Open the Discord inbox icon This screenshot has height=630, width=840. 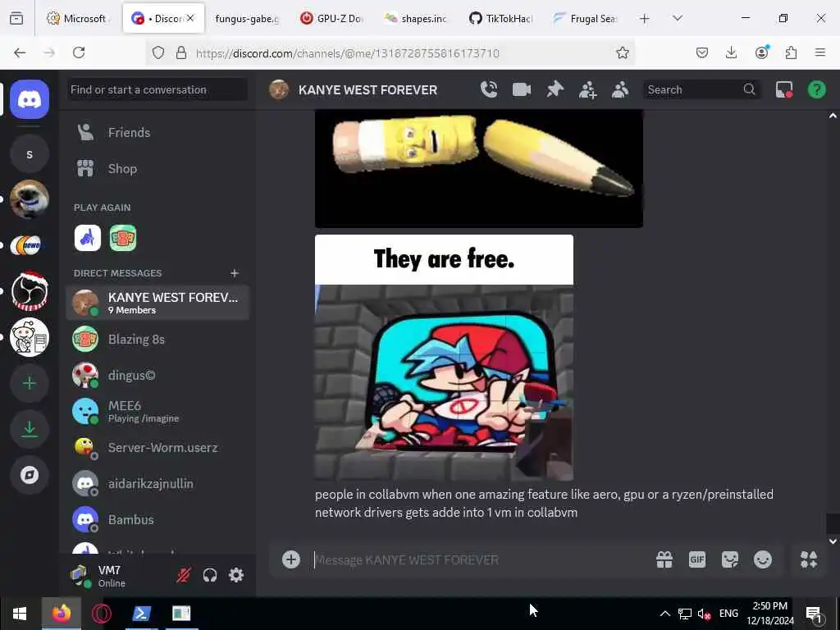783,89
